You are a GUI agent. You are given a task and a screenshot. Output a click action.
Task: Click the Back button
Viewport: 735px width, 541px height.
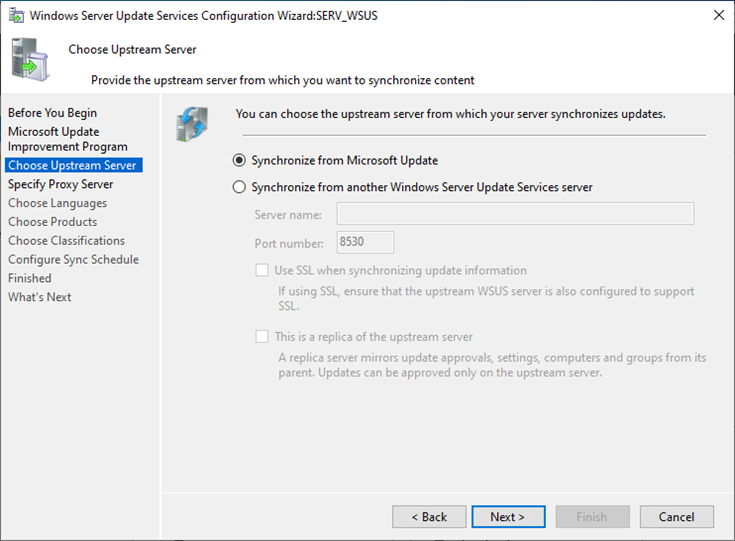point(429,517)
